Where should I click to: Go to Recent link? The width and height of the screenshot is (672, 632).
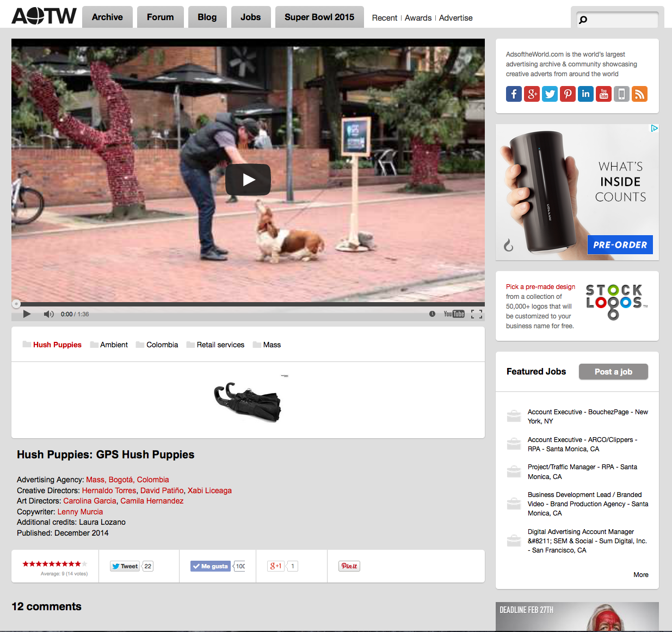(385, 18)
